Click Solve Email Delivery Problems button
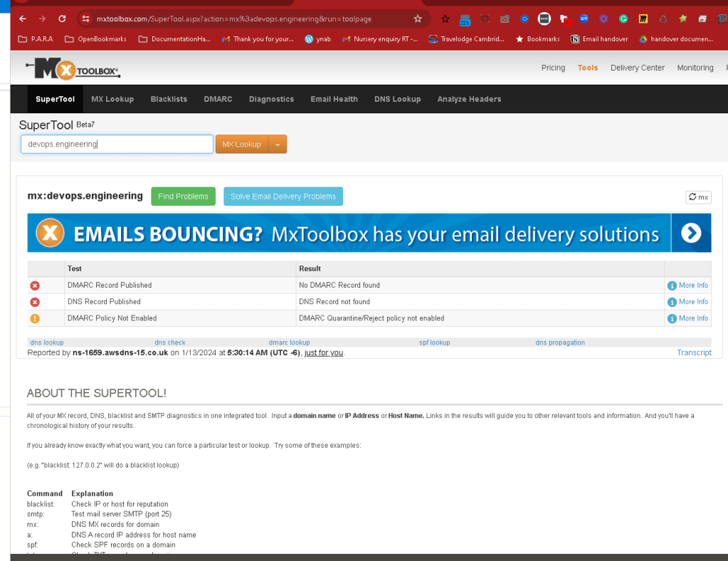Screen dimensions: 728x561 283,196
